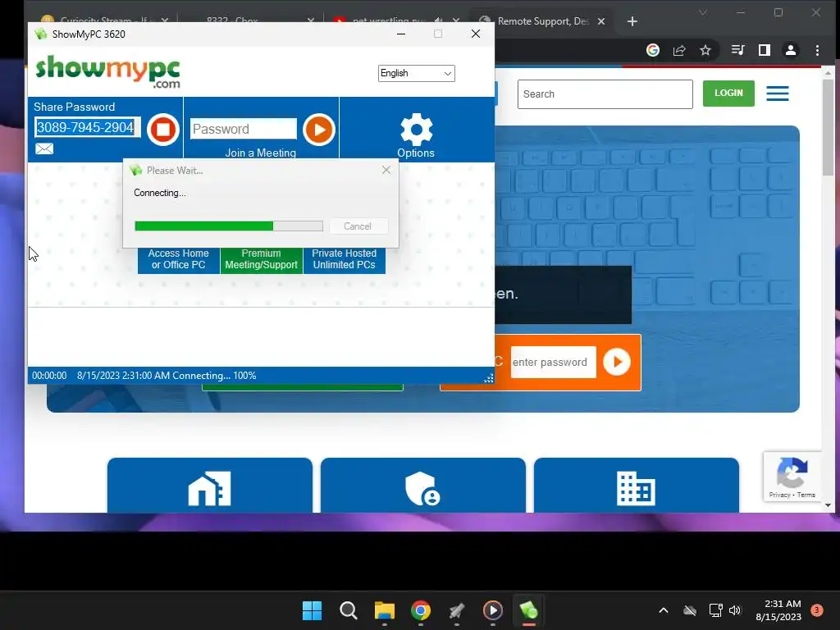Open File Explorer from the taskbar
The image size is (840, 630).
pyautogui.click(x=385, y=610)
